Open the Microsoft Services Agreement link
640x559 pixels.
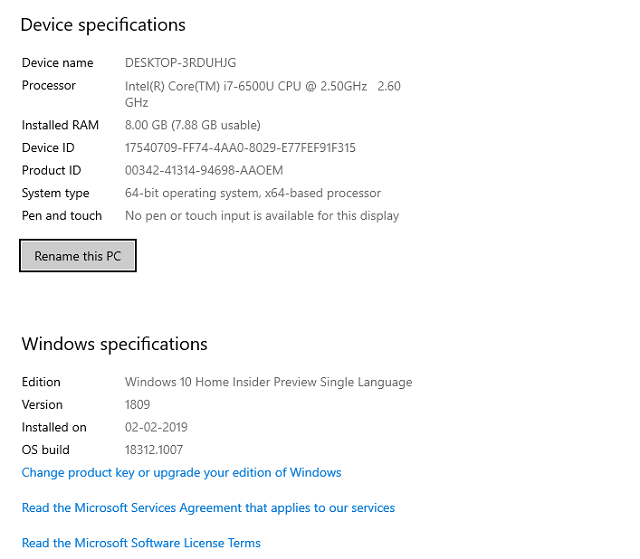[x=208, y=508]
